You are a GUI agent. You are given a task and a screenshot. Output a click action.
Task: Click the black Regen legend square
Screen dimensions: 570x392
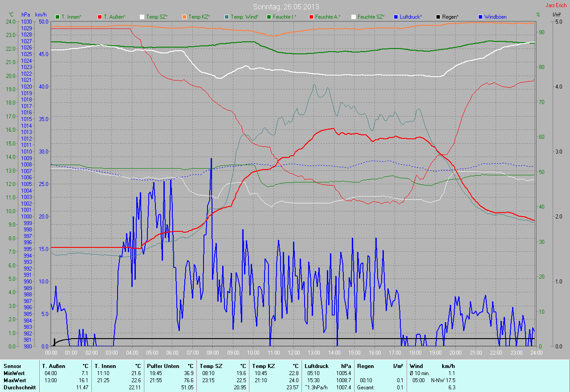point(438,17)
